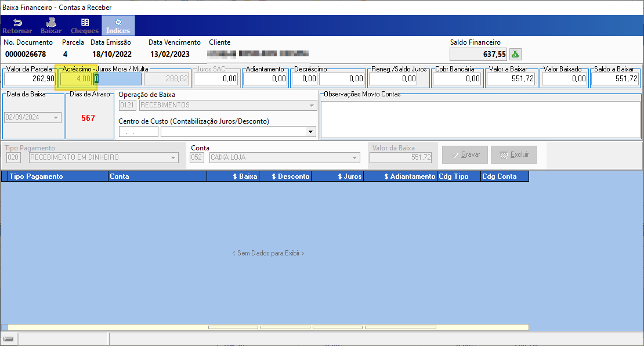The width and height of the screenshot is (644, 346).
Task: Click the $ Desconto column header
Action: coord(285,176)
